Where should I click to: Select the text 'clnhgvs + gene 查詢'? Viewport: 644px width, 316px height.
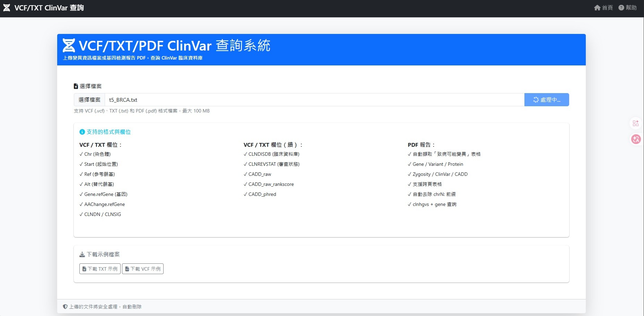point(435,204)
